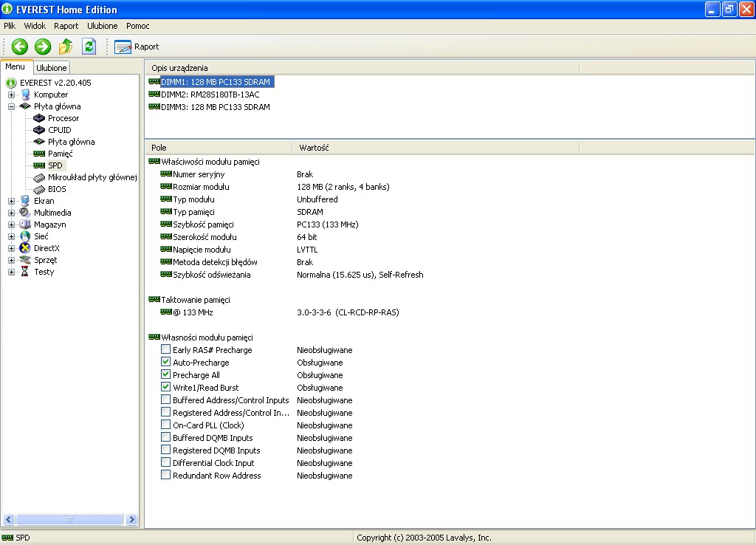Select the DIMM1 memory module icon
The width and height of the screenshot is (756, 545).
pyautogui.click(x=154, y=81)
